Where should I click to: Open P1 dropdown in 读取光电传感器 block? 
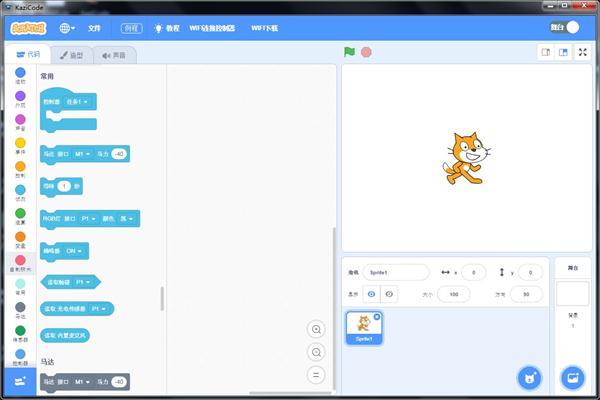click(99, 309)
